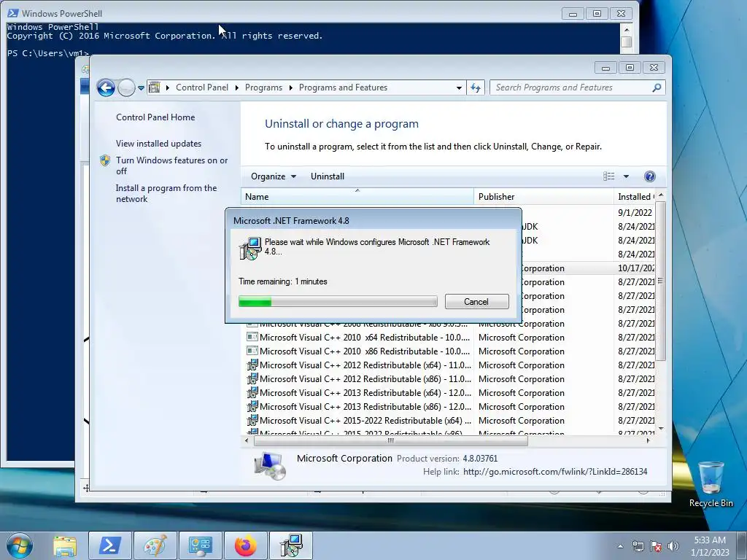The height and width of the screenshot is (560, 747).
Task: Launch Firefox from the taskbar
Action: click(245, 545)
